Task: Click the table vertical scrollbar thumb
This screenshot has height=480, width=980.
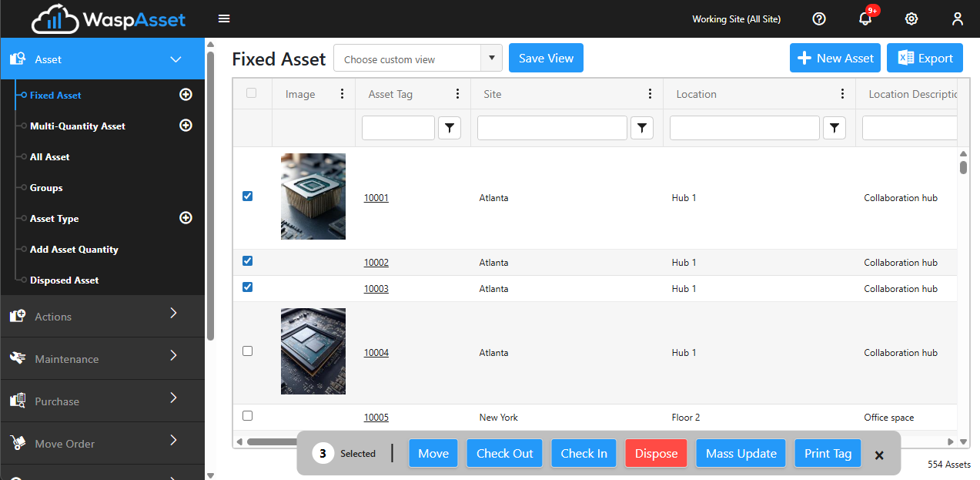Action: (x=963, y=167)
